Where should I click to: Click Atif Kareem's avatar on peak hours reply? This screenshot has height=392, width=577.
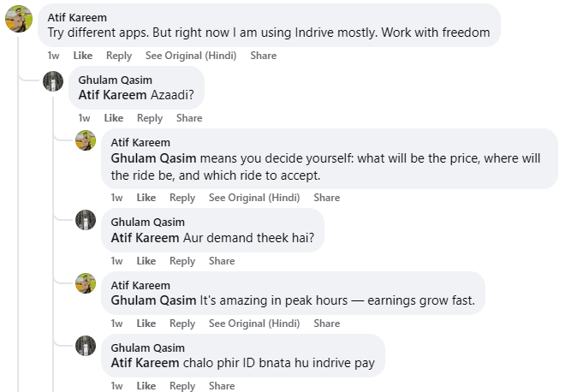86,283
